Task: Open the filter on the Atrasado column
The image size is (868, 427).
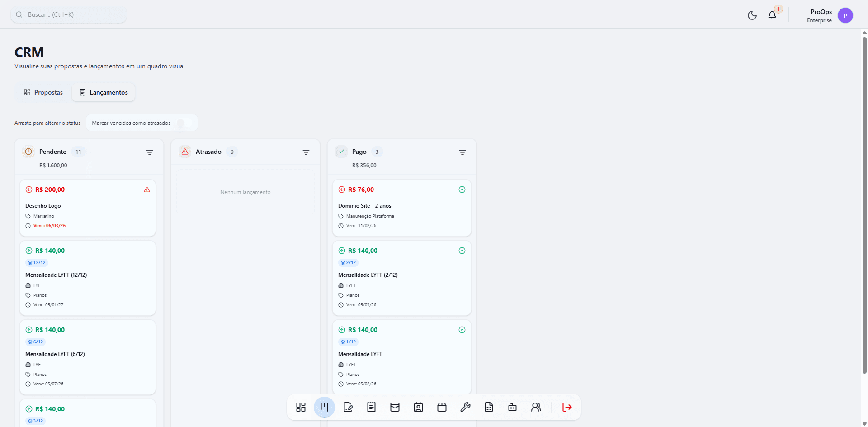Action: pyautogui.click(x=306, y=152)
